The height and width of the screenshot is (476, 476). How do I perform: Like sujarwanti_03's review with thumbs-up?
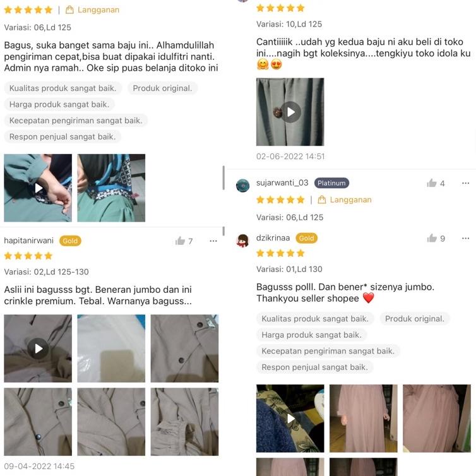(431, 182)
